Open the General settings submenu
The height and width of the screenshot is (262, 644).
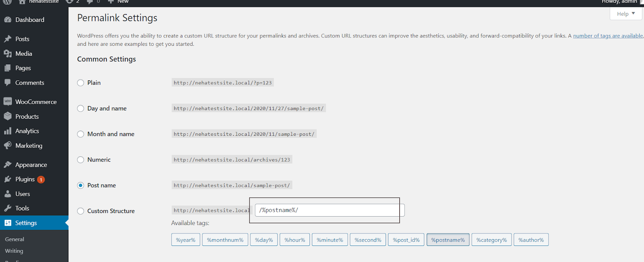[x=14, y=239]
